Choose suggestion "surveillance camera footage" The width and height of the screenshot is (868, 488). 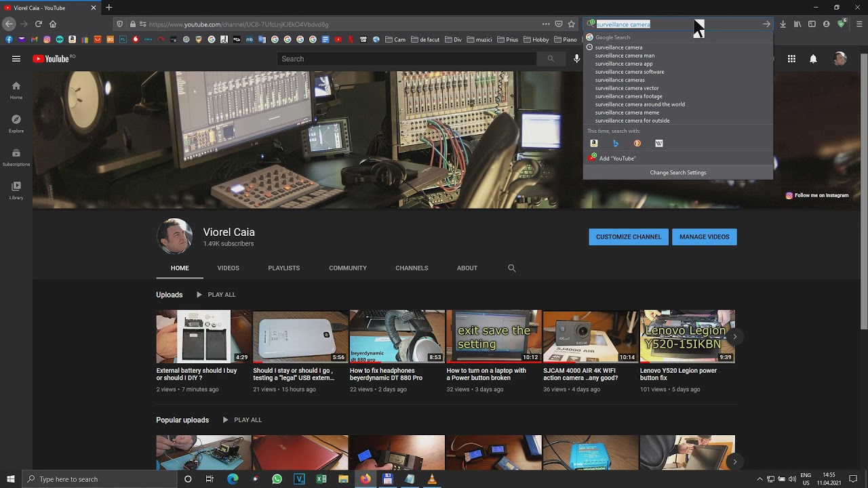[629, 96]
